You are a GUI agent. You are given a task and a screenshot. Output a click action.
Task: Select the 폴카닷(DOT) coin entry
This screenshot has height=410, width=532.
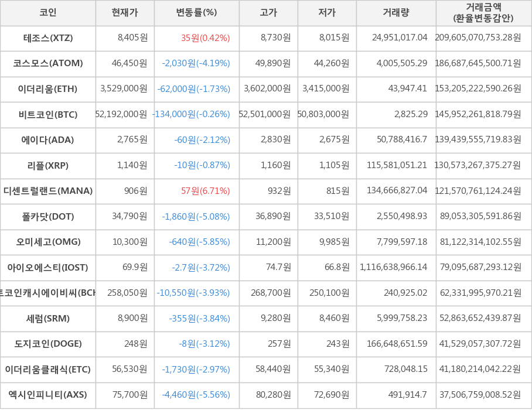point(48,217)
